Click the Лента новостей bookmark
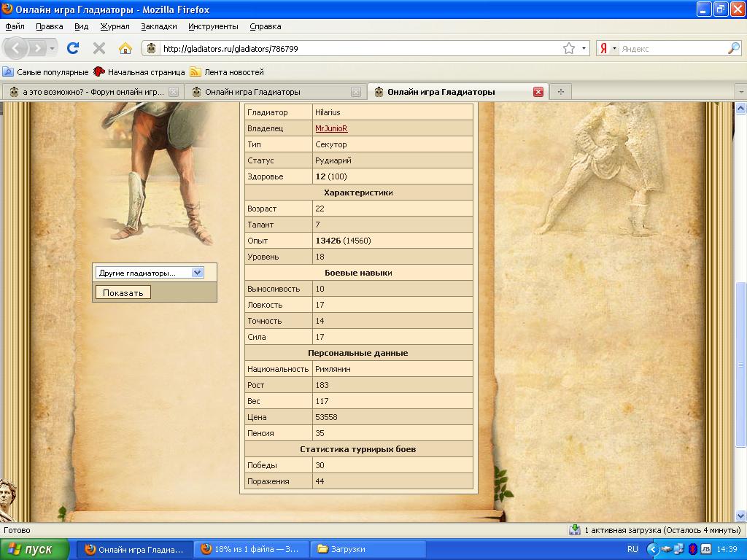Image resolution: width=747 pixels, height=560 pixels. 233,72
